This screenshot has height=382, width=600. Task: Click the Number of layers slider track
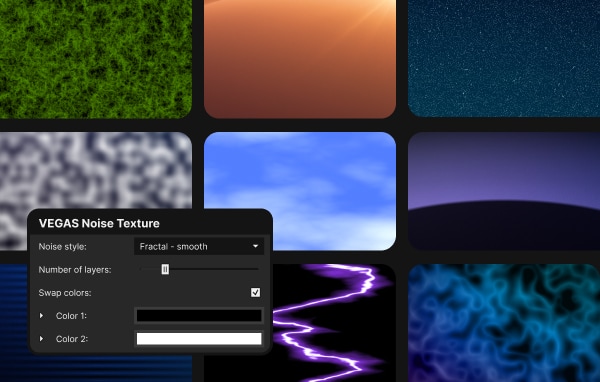point(199,269)
